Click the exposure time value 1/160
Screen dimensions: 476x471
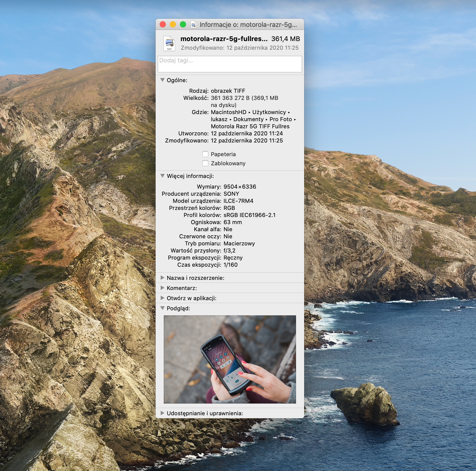pyautogui.click(x=231, y=265)
